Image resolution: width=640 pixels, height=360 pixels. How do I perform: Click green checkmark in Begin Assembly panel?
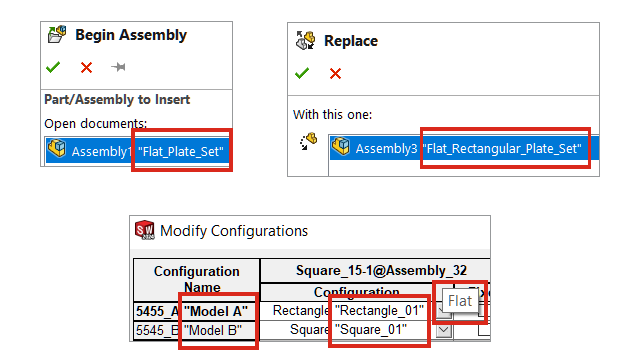pyautogui.click(x=53, y=67)
